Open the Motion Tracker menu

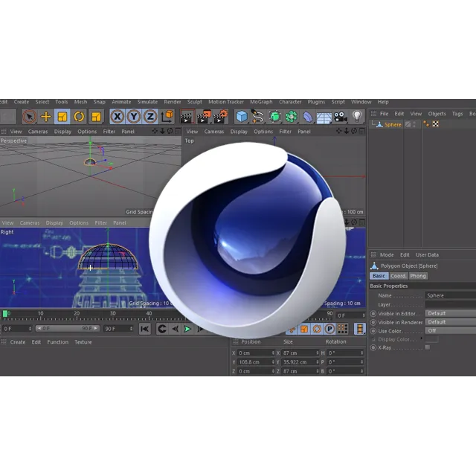tap(226, 102)
